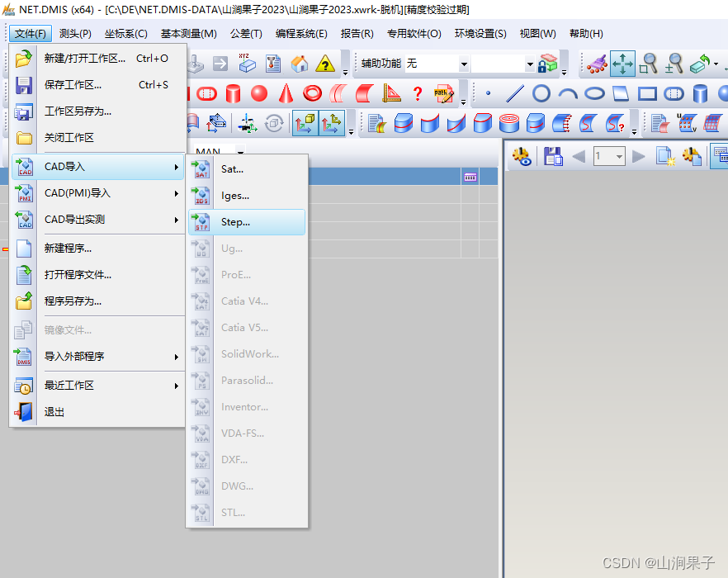Open the 报告(R) menu
Screen dimensions: 728x578
(357, 34)
